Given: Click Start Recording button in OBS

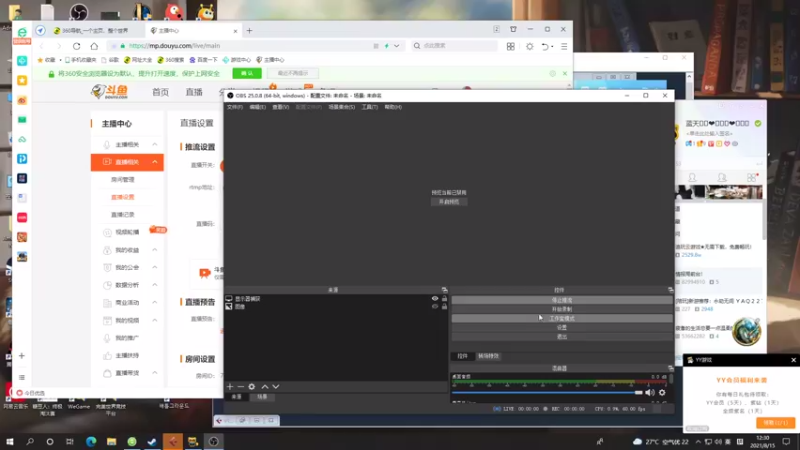Looking at the screenshot, I should click(562, 309).
